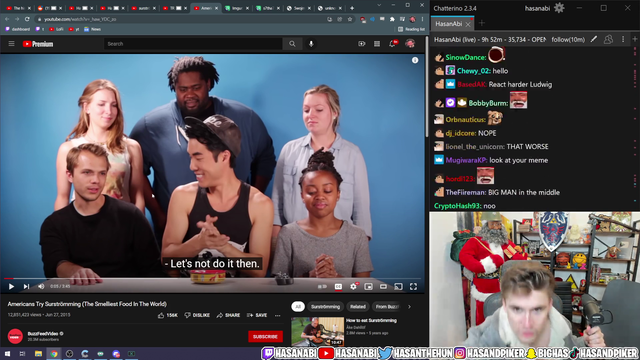The width and height of the screenshot is (640, 360).
Task: Seek on the video progress bar
Action: click(x=212, y=279)
